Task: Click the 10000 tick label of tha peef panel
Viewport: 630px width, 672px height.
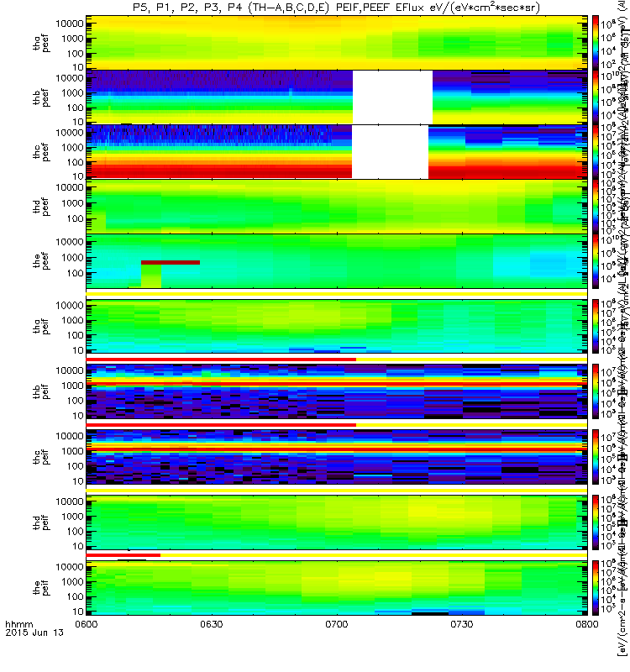Action: 70,24
